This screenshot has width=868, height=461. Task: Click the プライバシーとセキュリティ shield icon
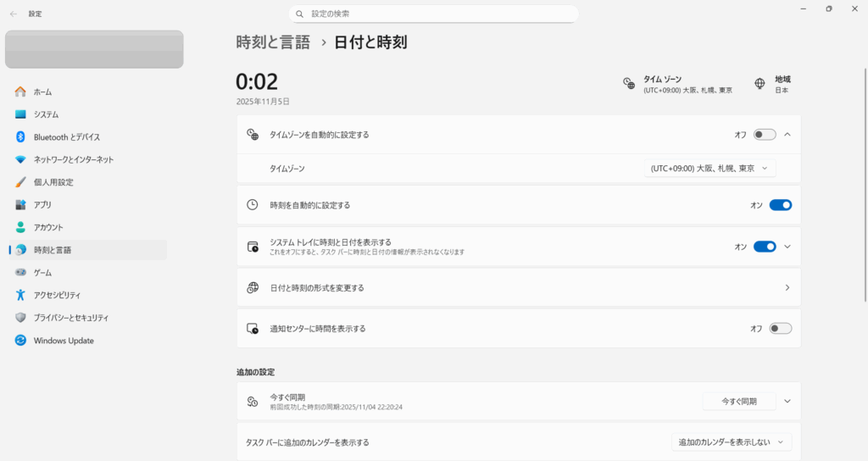20,318
